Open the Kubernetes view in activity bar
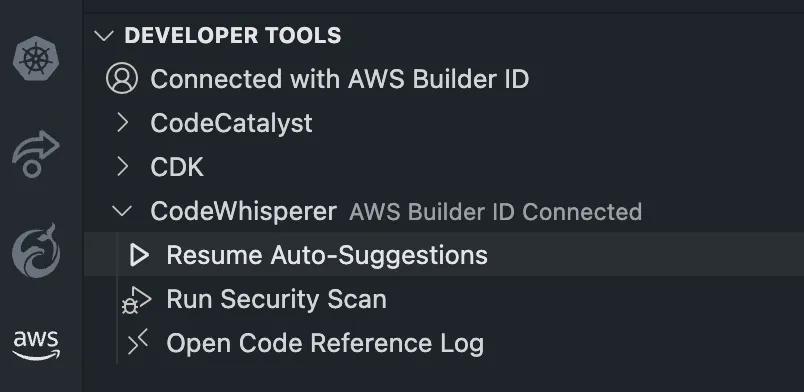The image size is (804, 392). [x=36, y=58]
